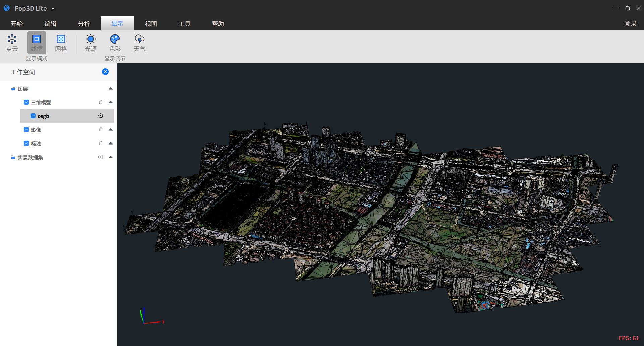The width and height of the screenshot is (644, 346).
Task: Open the 天气 weather effects tool
Action: [x=140, y=43]
